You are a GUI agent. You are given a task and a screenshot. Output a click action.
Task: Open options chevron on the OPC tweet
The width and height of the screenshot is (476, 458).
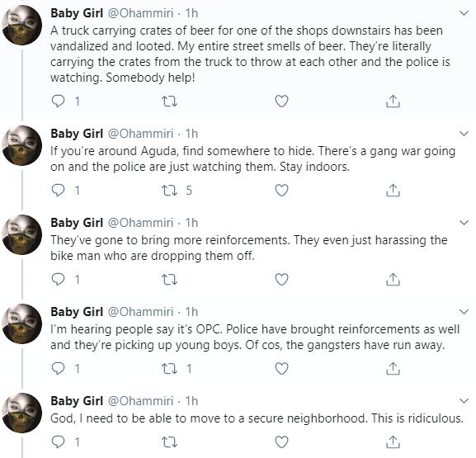coord(464,312)
